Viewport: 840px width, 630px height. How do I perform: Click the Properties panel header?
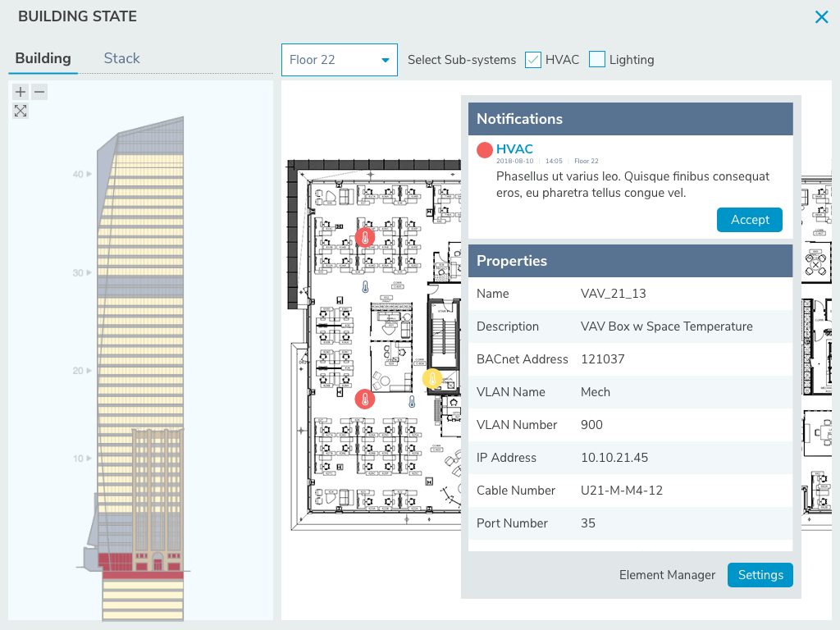[631, 261]
